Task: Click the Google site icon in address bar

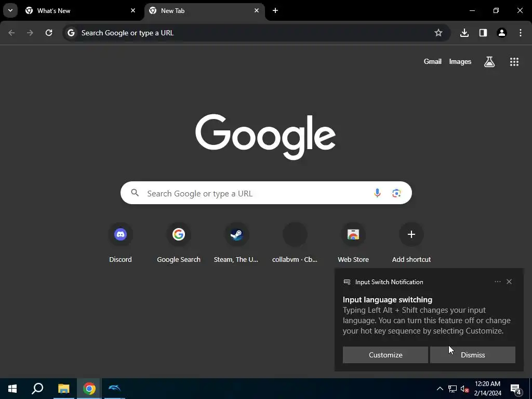Action: (x=71, y=33)
